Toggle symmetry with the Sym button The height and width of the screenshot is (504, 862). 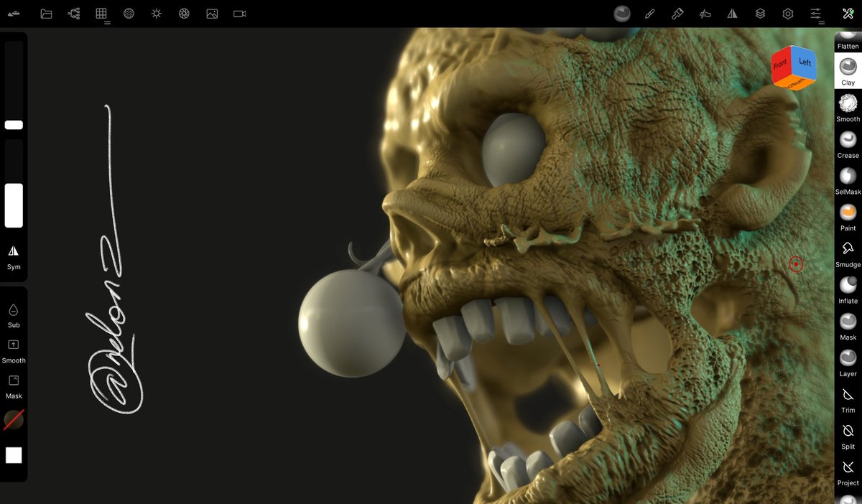pos(13,256)
